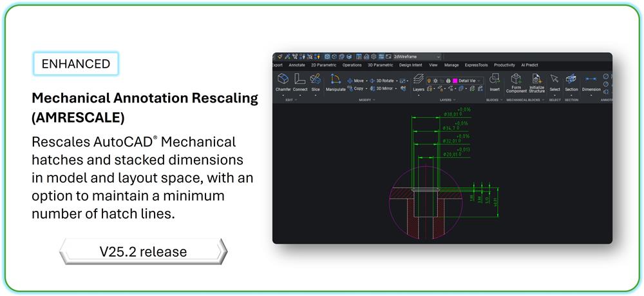Screen dimensions: 644x296
Task: Click the Form Component icon
Action: pyautogui.click(x=516, y=79)
